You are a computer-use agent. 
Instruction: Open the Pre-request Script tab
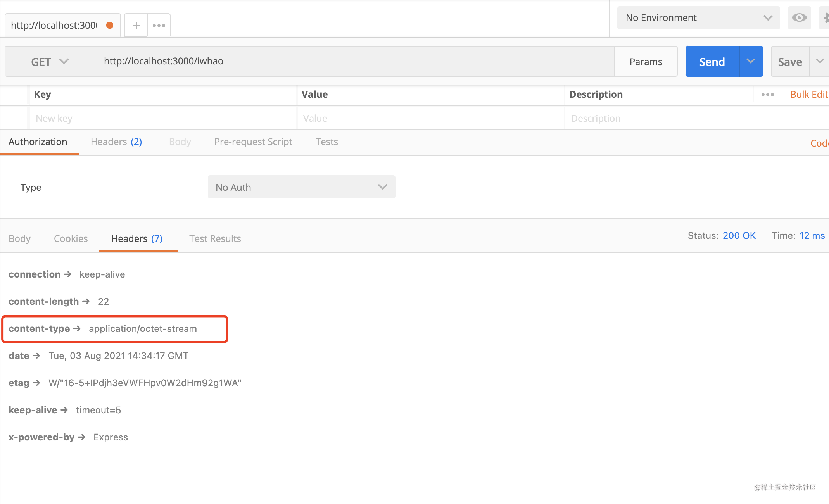tap(253, 142)
